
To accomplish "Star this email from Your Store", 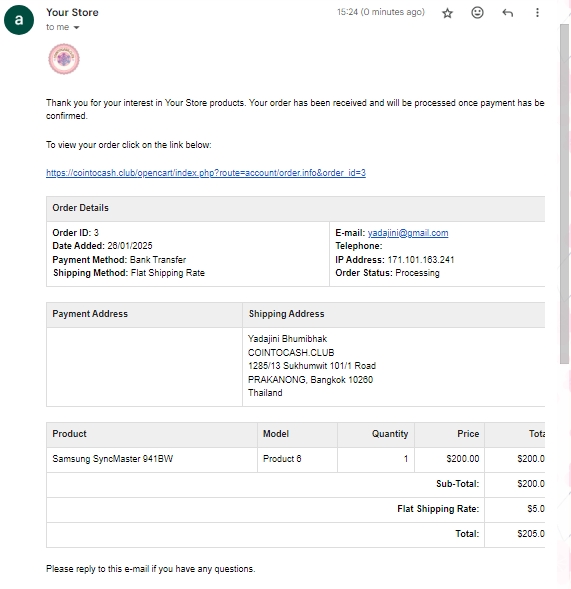I will click(447, 13).
